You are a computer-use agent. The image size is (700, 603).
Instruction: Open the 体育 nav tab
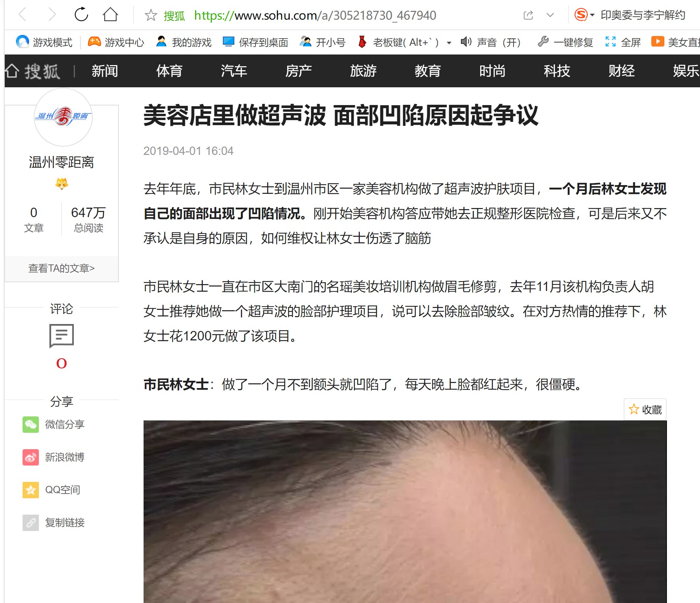169,71
